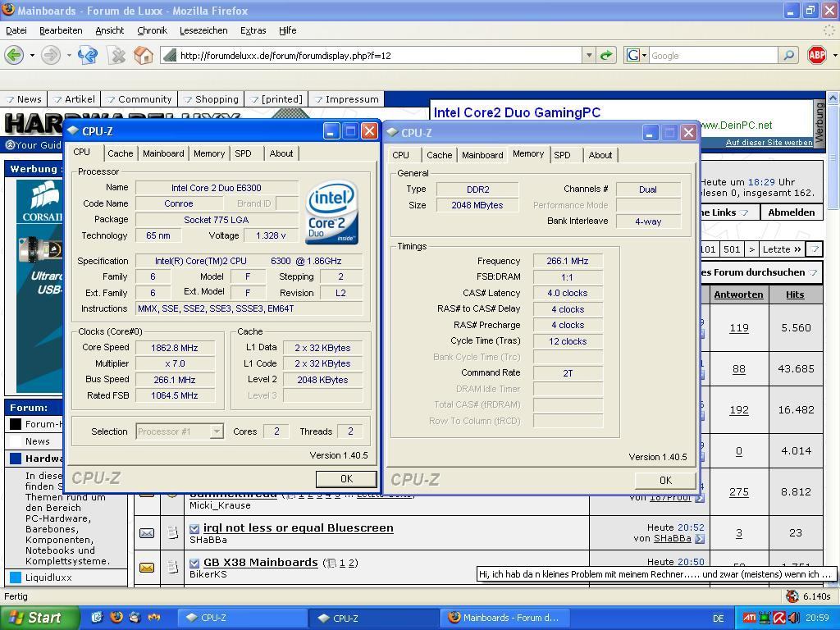Click the search magnifier icon
Image resolution: width=840 pixels, height=630 pixels.
[x=788, y=55]
